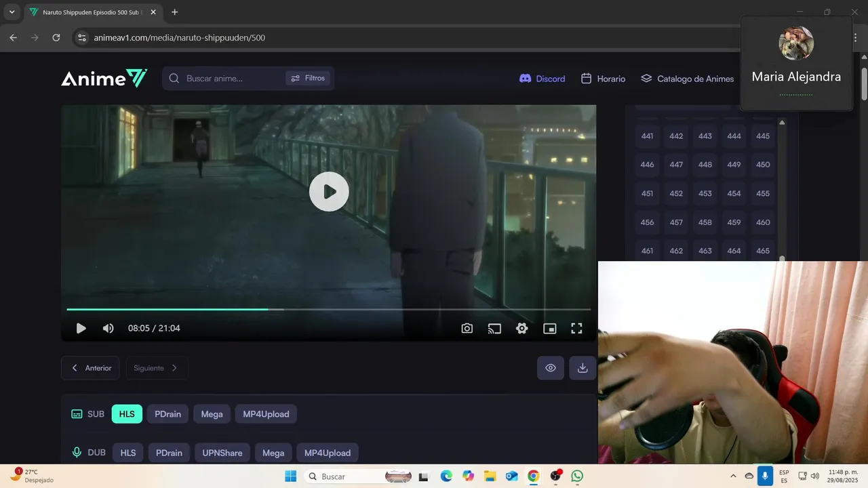Click the microphone tray icon

(x=765, y=476)
